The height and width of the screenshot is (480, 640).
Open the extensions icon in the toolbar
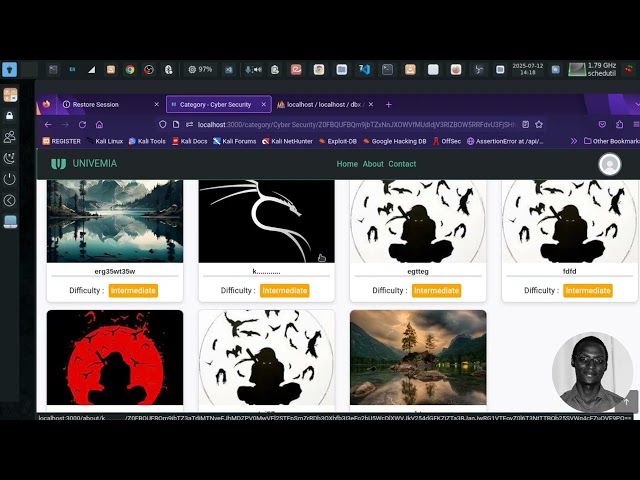pyautogui.click(x=619, y=124)
